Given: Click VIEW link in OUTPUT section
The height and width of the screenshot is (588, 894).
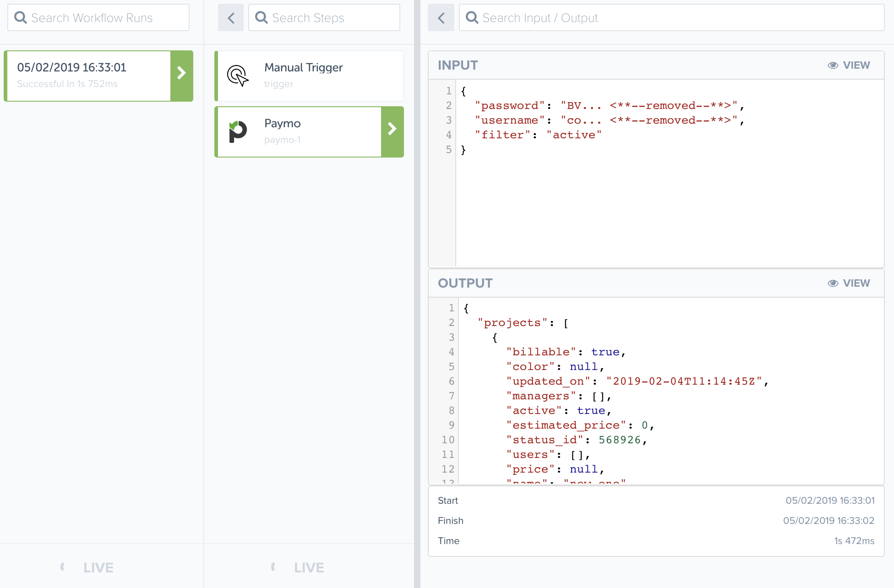Looking at the screenshot, I should point(856,283).
